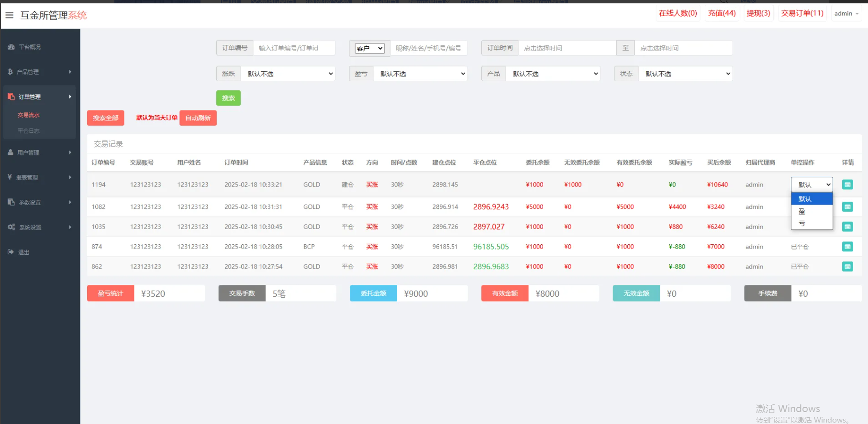Open the 充值(44) notification link
This screenshot has height=424, width=868.
point(722,13)
